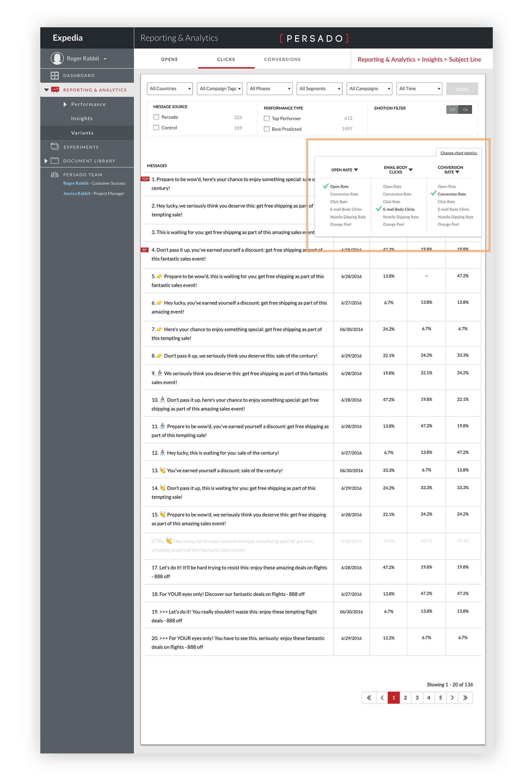The height and width of the screenshot is (781, 532).
Task: Click the pointing hand emoji in message 5
Action: 160,276
